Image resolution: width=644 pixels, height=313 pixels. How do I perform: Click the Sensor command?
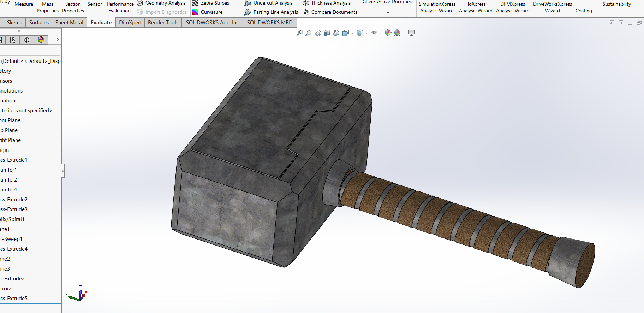[95, 4]
